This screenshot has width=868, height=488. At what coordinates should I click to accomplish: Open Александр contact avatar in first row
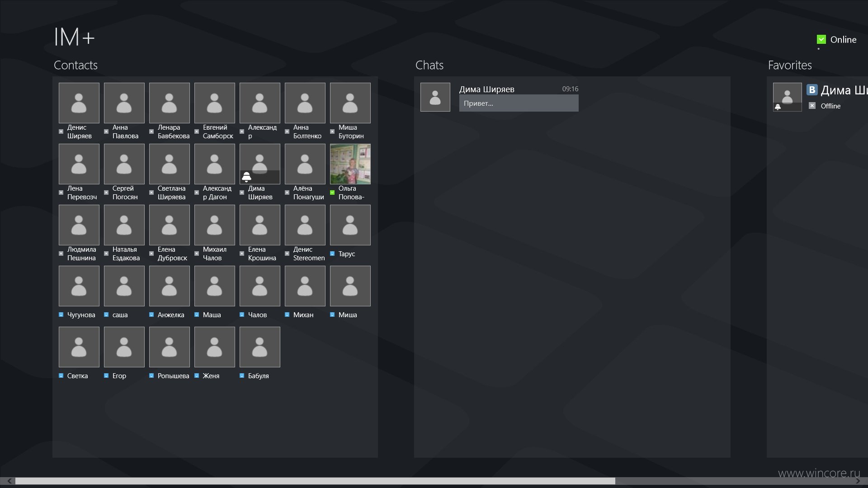[259, 103]
